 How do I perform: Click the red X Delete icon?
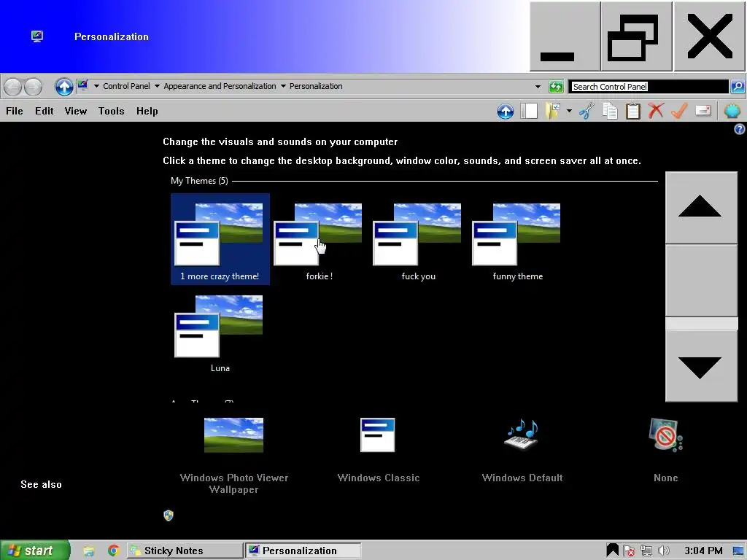656,111
